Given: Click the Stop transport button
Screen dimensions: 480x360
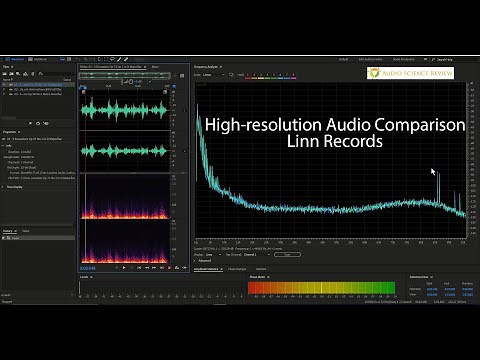Looking at the screenshot, I should (116, 268).
